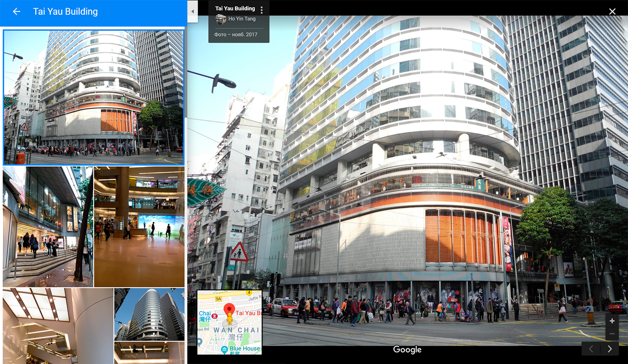Zoom out with the minus button
The height and width of the screenshot is (364, 628).
click(x=612, y=334)
